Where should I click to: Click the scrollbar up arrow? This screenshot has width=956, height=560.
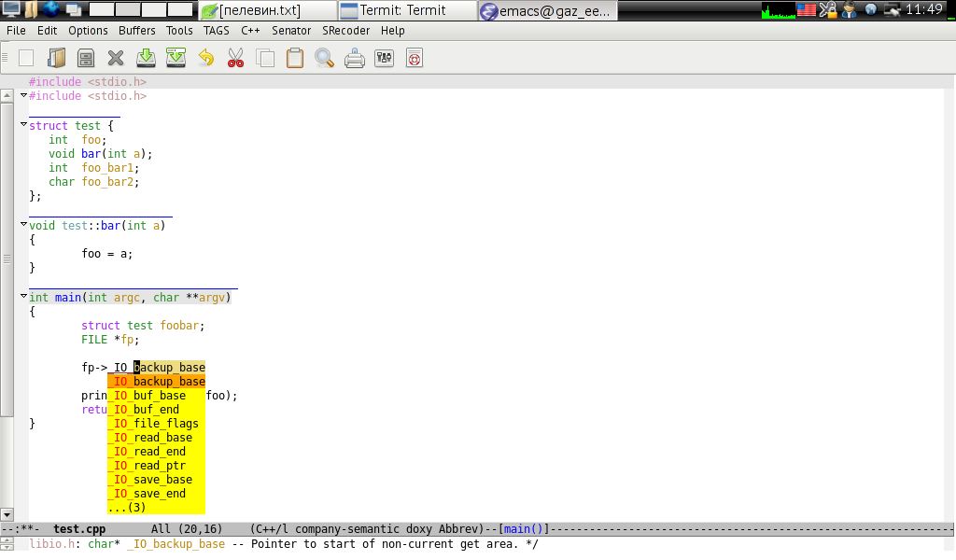pyautogui.click(x=7, y=95)
